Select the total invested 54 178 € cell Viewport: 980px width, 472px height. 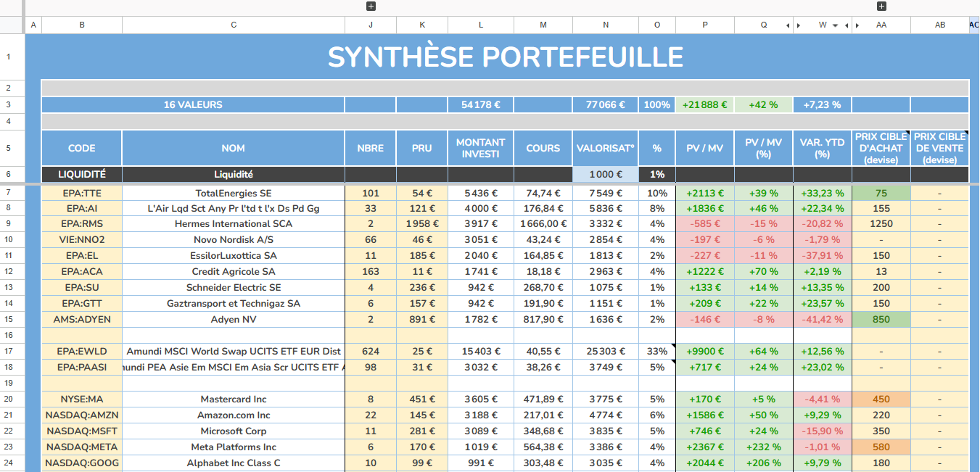481,104
